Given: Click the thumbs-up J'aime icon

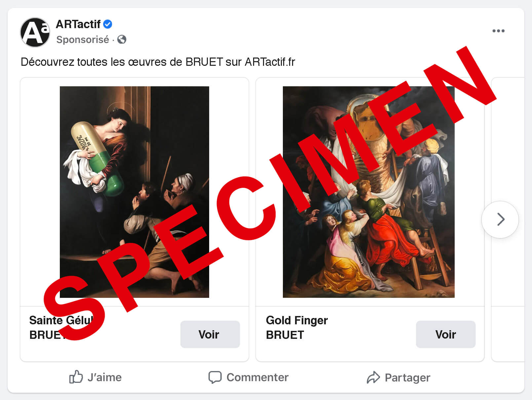Looking at the screenshot, I should click(x=76, y=377).
